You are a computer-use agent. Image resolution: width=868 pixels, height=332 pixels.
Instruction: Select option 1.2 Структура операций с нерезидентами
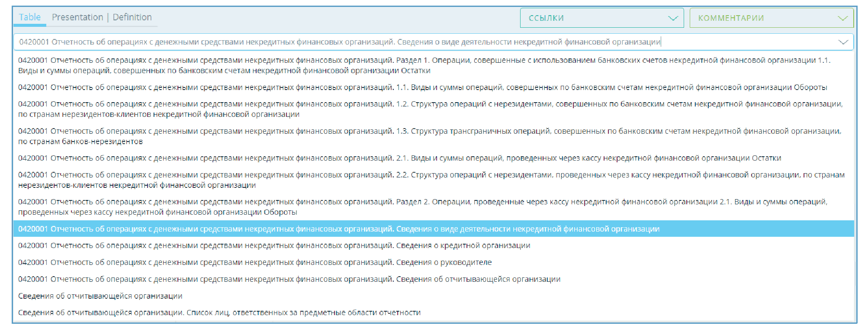click(430, 109)
